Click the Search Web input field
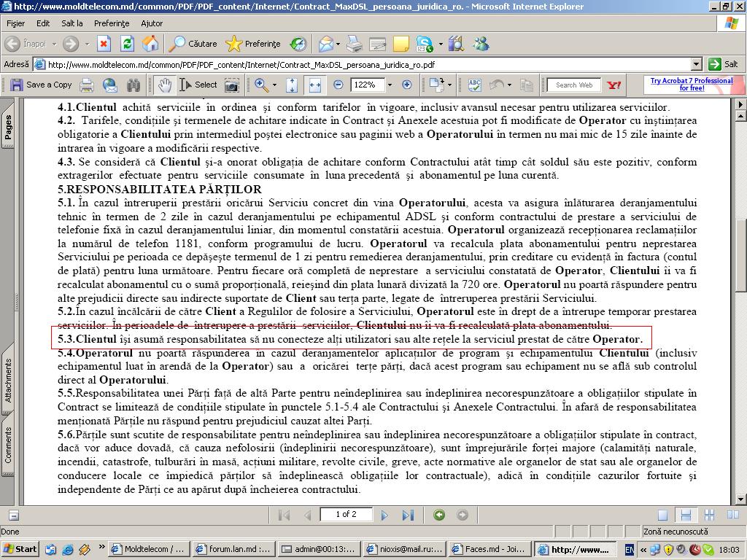Image resolution: width=747 pixels, height=560 pixels. point(574,85)
